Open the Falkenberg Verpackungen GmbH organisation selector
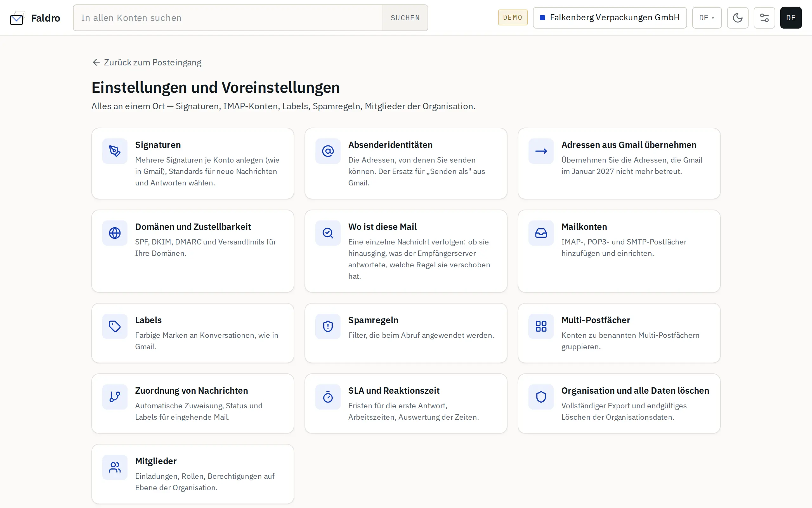This screenshot has width=812, height=508. pos(610,18)
